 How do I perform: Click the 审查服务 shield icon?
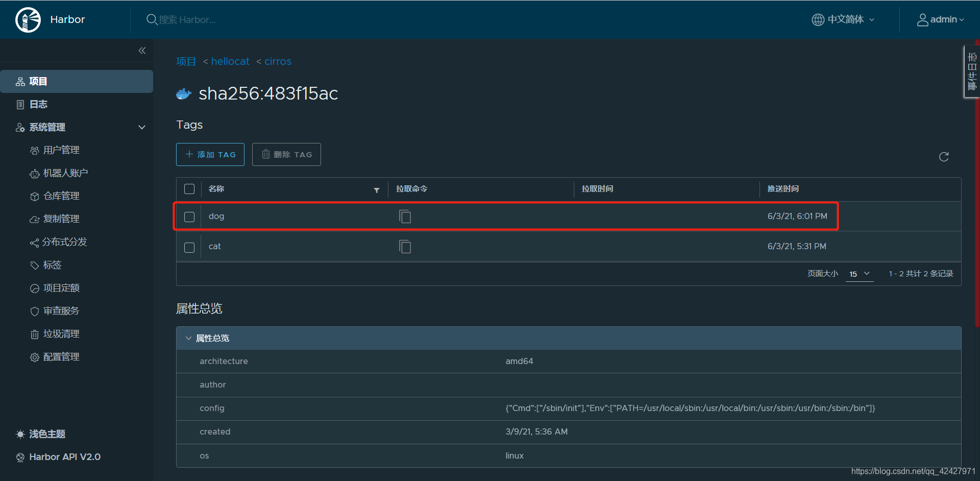pos(34,311)
